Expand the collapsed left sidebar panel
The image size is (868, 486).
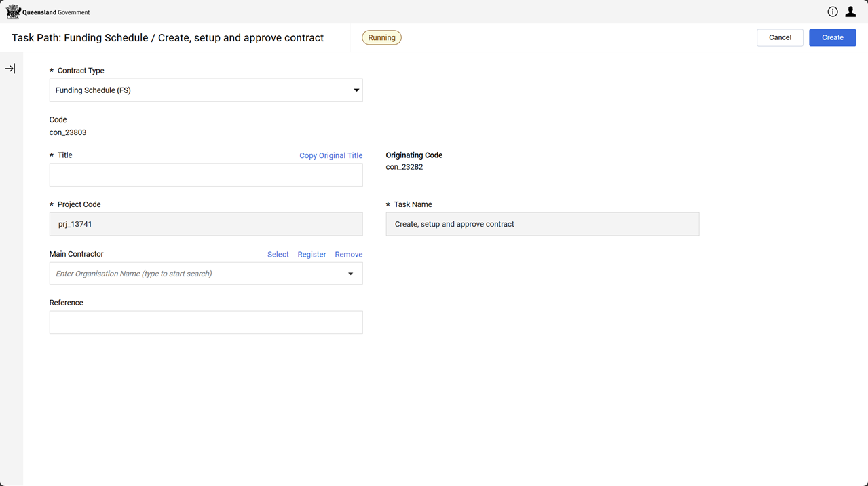10,69
